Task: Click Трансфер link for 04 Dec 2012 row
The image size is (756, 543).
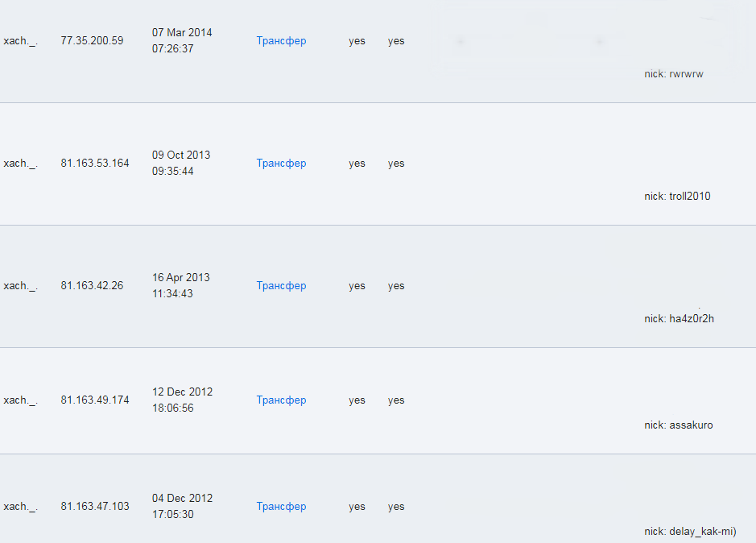Action: (x=281, y=507)
